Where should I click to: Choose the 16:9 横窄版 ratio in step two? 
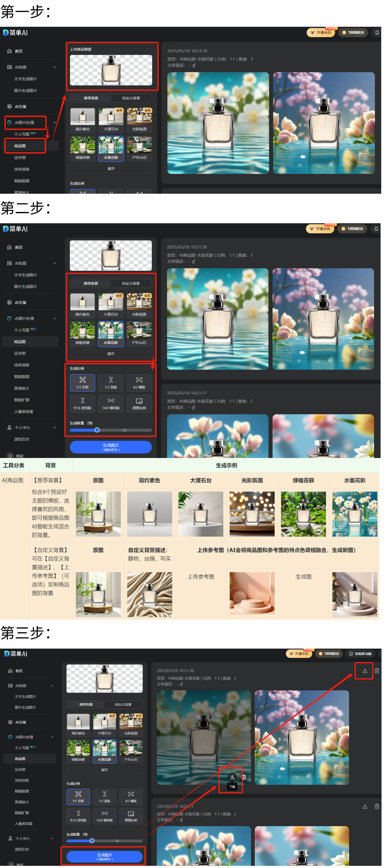click(111, 403)
